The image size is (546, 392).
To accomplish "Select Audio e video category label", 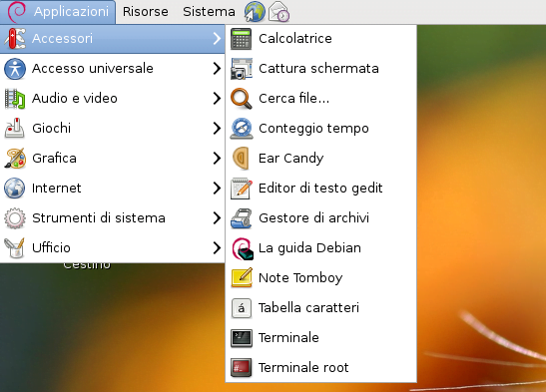I will click(x=75, y=99).
